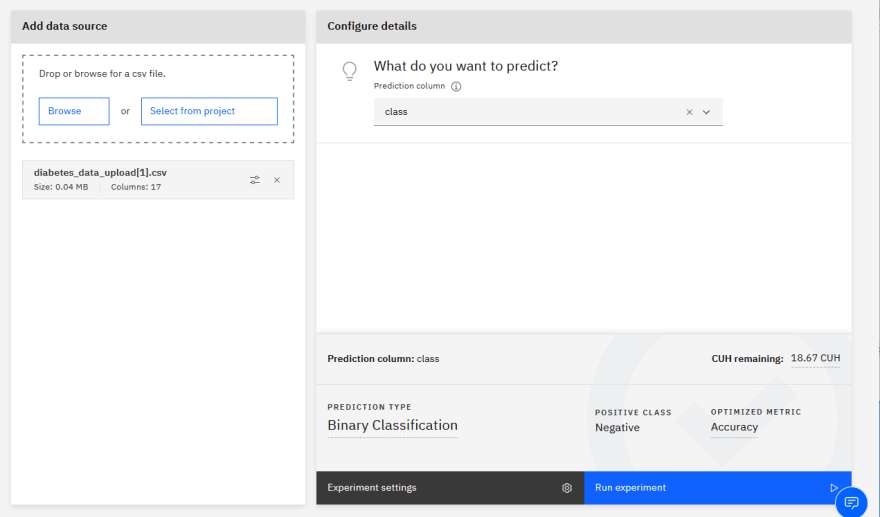Screen dimensions: 880x517
Task: Click the Accuracy optimized metric
Action: pos(734,427)
